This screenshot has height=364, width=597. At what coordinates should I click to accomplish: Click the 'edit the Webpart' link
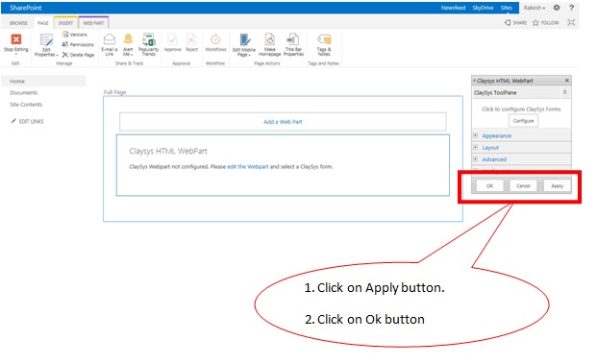[248, 166]
